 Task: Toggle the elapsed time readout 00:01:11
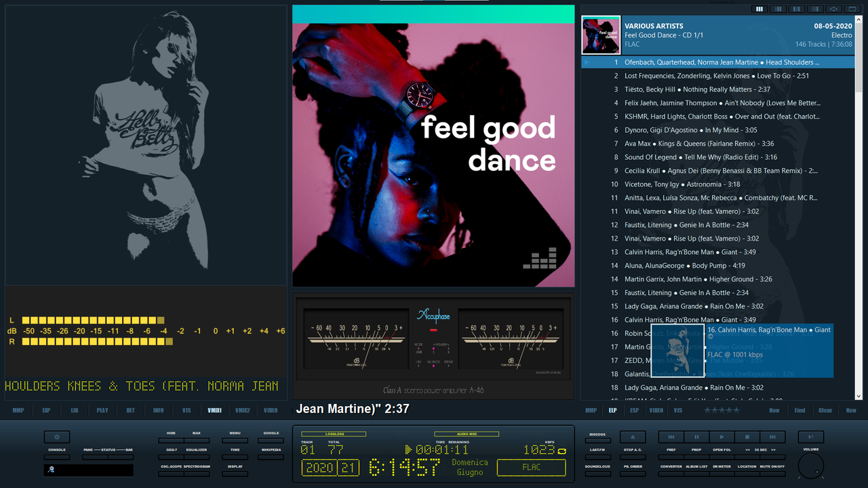pos(441,449)
